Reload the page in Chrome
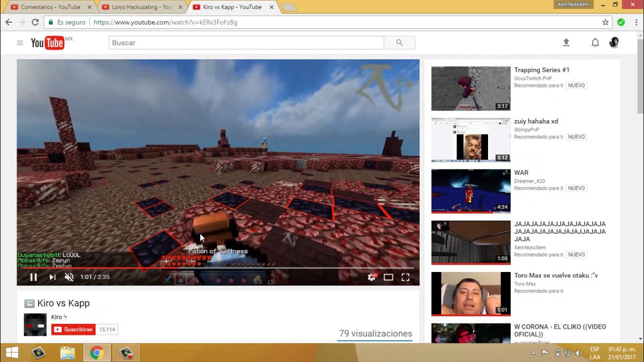 coord(35,22)
